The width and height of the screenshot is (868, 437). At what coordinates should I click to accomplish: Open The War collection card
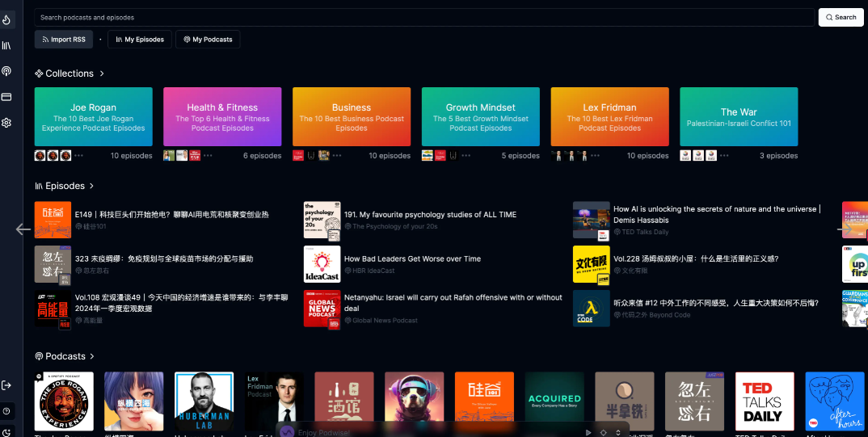click(739, 116)
